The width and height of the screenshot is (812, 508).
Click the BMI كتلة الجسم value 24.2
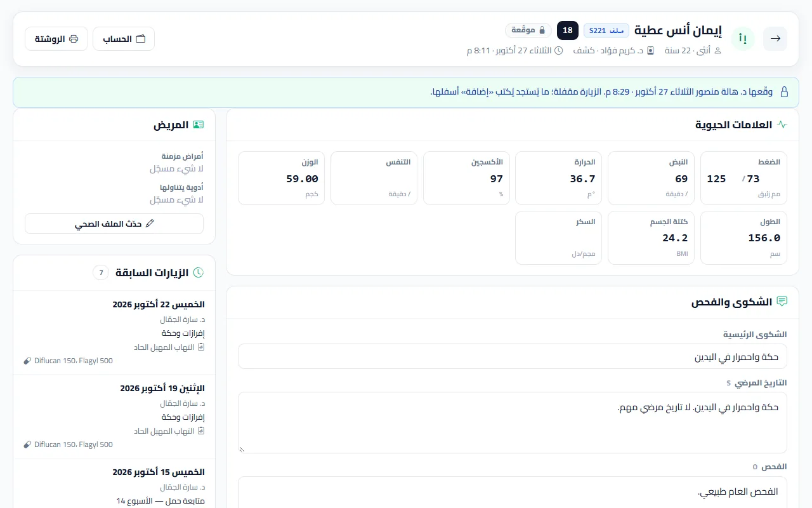(675, 238)
